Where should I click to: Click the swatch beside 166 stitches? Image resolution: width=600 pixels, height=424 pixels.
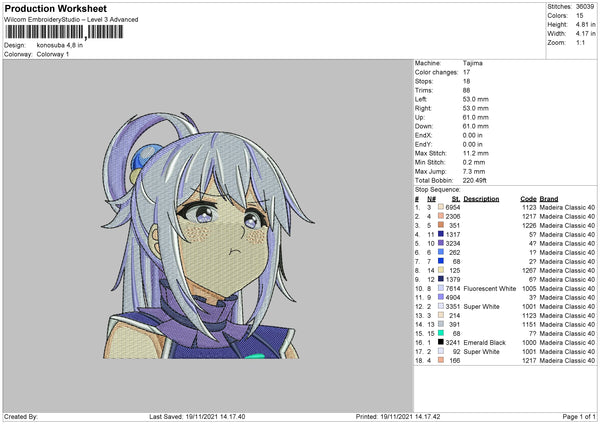pyautogui.click(x=441, y=360)
